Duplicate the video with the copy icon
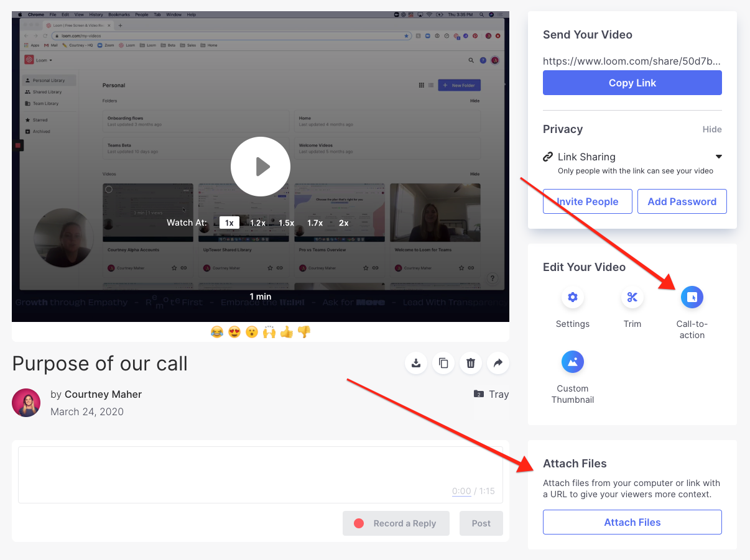The image size is (750, 560). pyautogui.click(x=443, y=363)
